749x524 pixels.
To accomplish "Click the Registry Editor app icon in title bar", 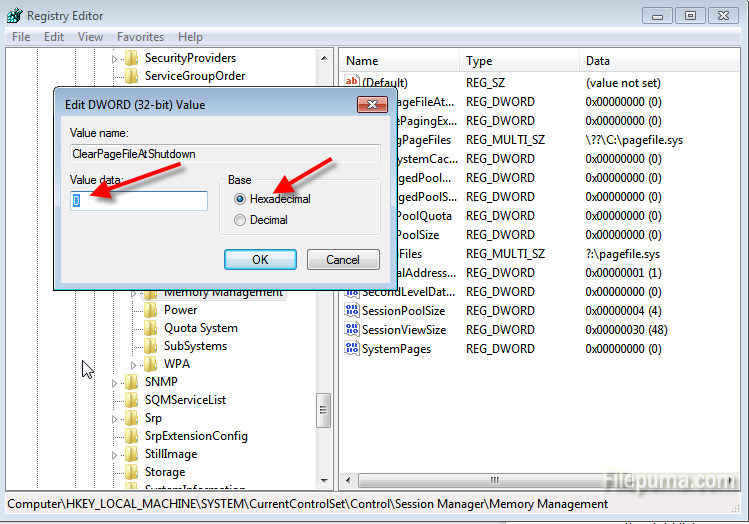I will (x=14, y=16).
